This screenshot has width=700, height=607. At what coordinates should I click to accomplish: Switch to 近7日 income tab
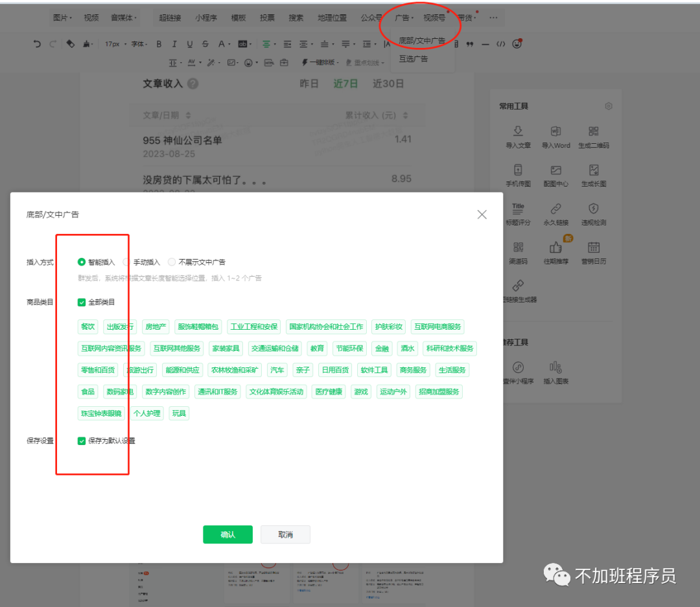[x=345, y=84]
